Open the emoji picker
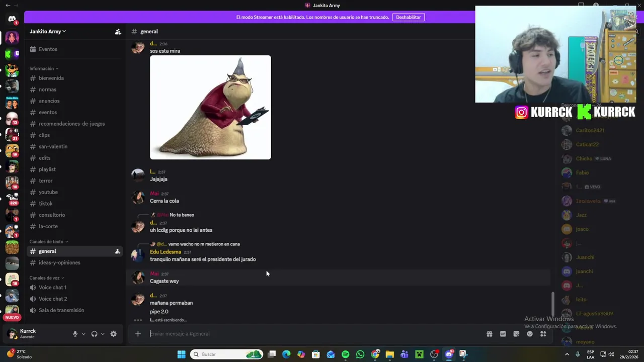 coord(530,334)
